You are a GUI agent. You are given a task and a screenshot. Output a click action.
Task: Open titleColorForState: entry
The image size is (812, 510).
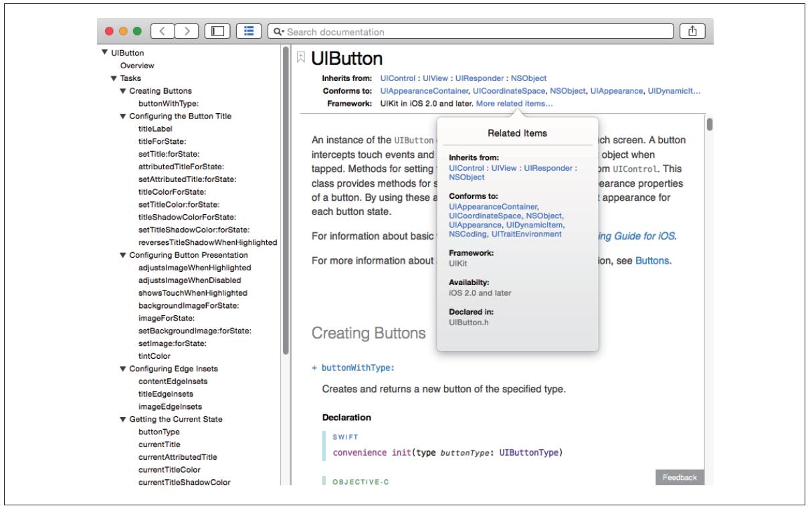173,191
